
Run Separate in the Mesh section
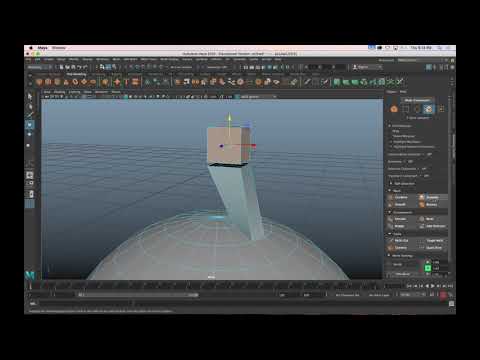click(x=432, y=197)
